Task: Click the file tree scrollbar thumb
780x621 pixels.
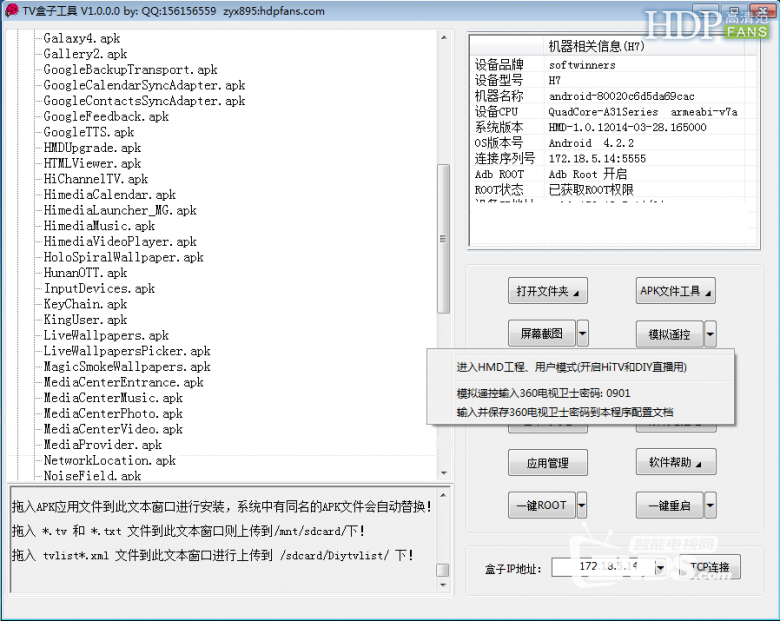Action: [x=443, y=239]
